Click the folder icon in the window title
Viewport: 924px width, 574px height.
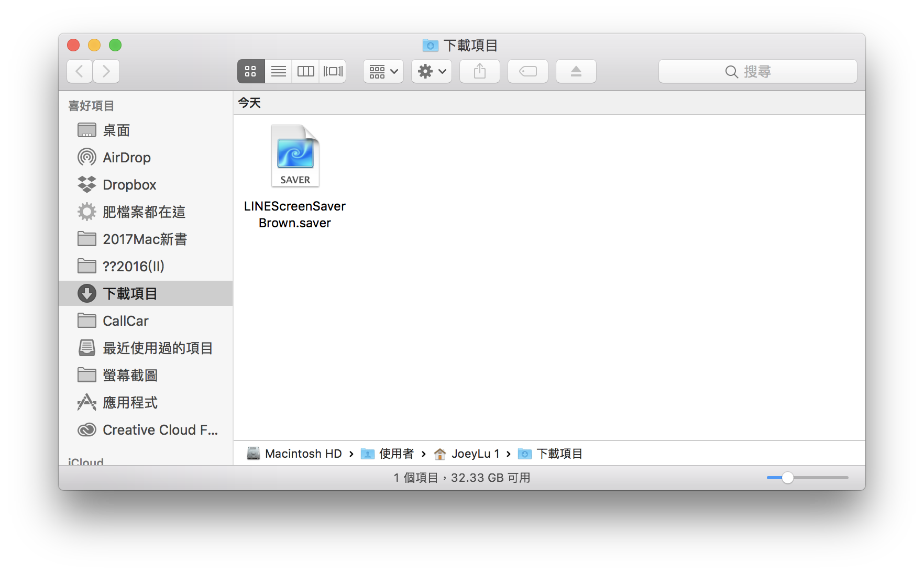click(431, 45)
